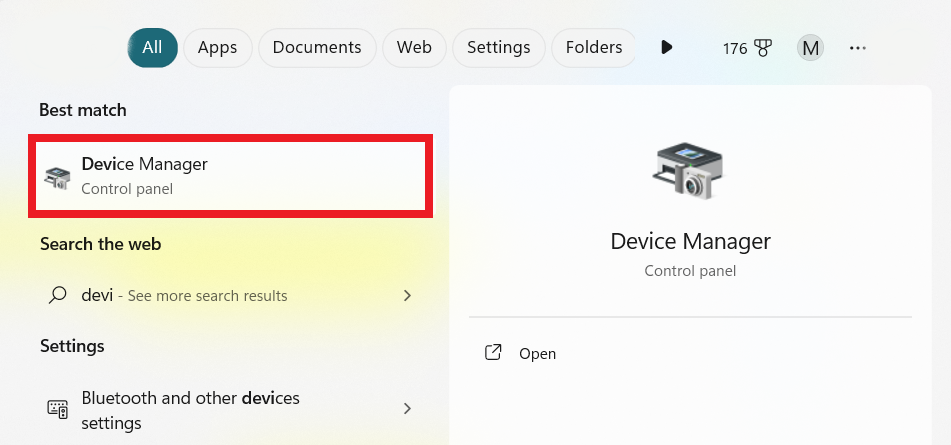Click the Device Manager title in preview pane
951x445 pixels.
pyautogui.click(x=690, y=241)
